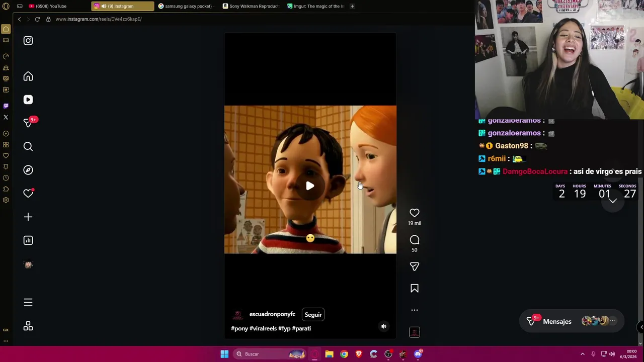644x362 pixels.
Task: Open the Reels section in Instagram sidebar
Action: 28,100
